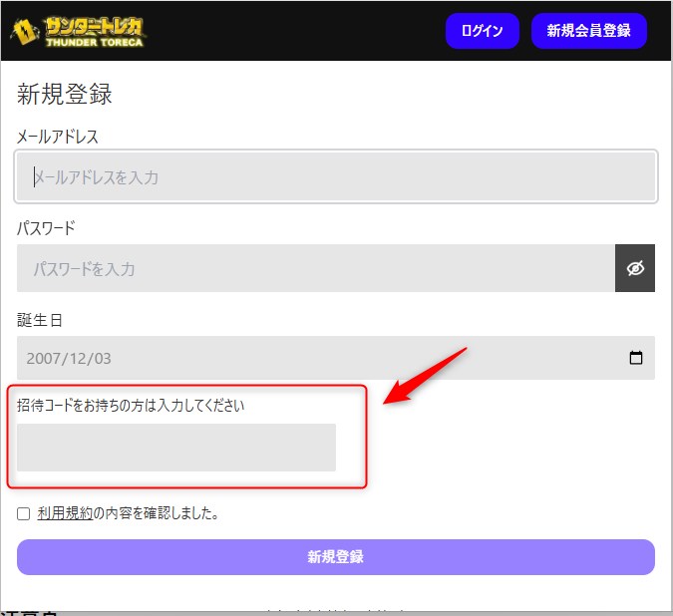The image size is (673, 616).
Task: Click the パスワード field label
Action: [x=46, y=228]
